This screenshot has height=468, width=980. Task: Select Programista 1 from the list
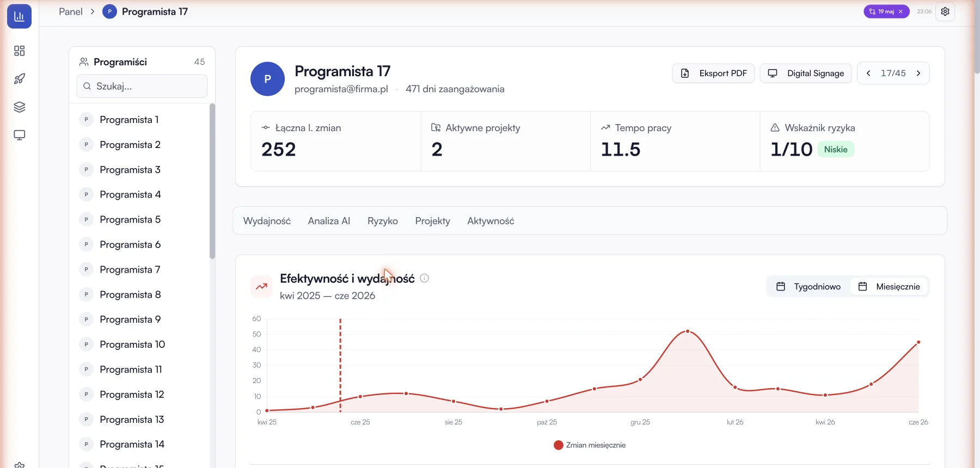pyautogui.click(x=139, y=120)
